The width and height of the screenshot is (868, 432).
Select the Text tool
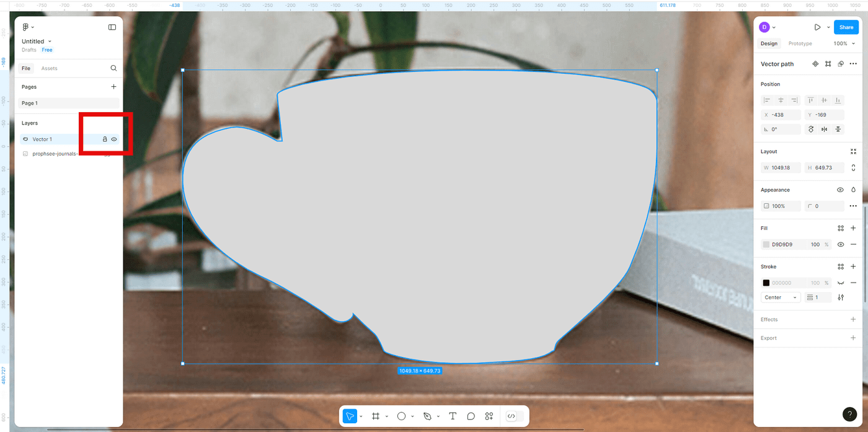coord(453,416)
